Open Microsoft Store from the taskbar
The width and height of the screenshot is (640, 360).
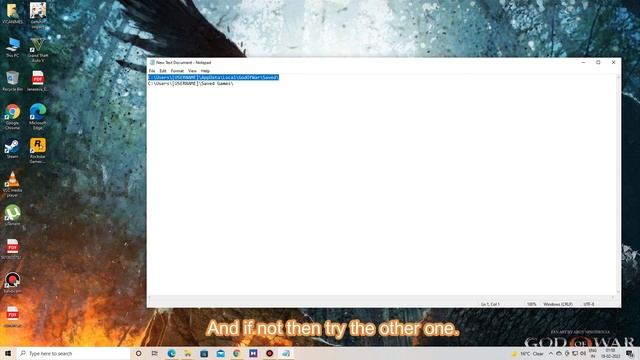pos(204,353)
